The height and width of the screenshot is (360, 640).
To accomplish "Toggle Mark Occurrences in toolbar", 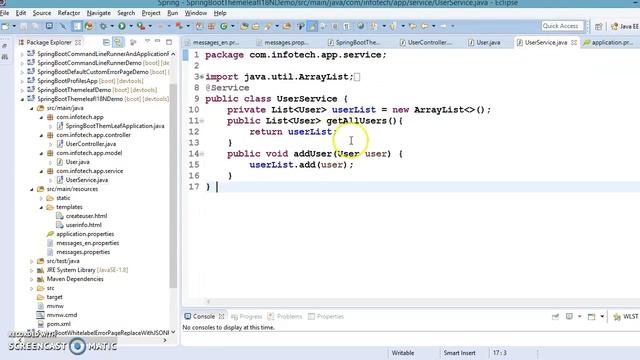I will [312, 26].
